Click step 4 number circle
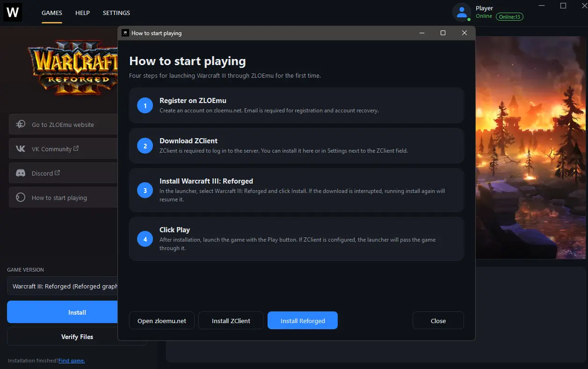 click(145, 239)
